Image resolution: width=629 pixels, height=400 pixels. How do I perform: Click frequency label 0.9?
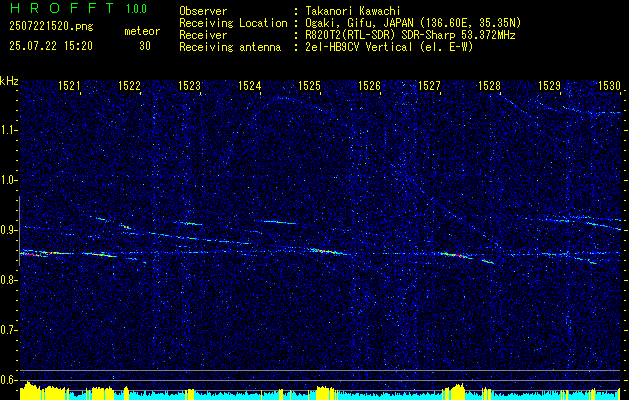coord(8,230)
